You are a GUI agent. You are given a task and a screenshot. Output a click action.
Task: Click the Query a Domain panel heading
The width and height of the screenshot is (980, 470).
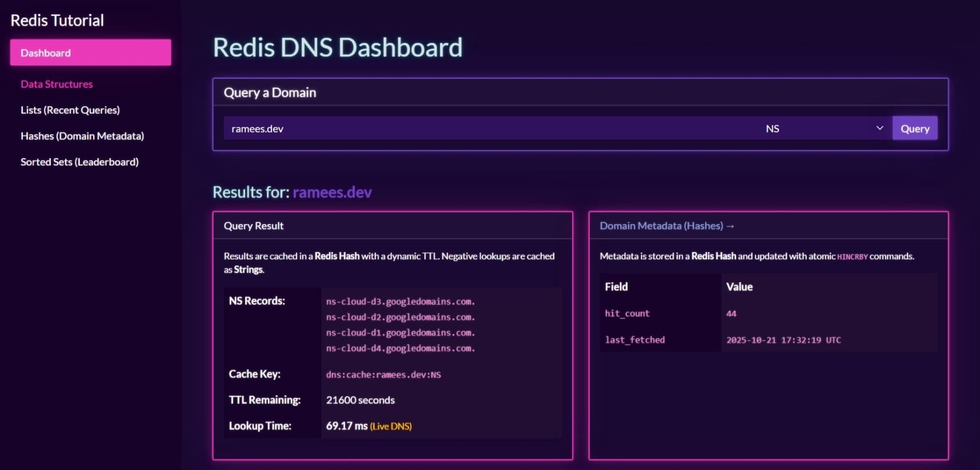[x=270, y=93]
